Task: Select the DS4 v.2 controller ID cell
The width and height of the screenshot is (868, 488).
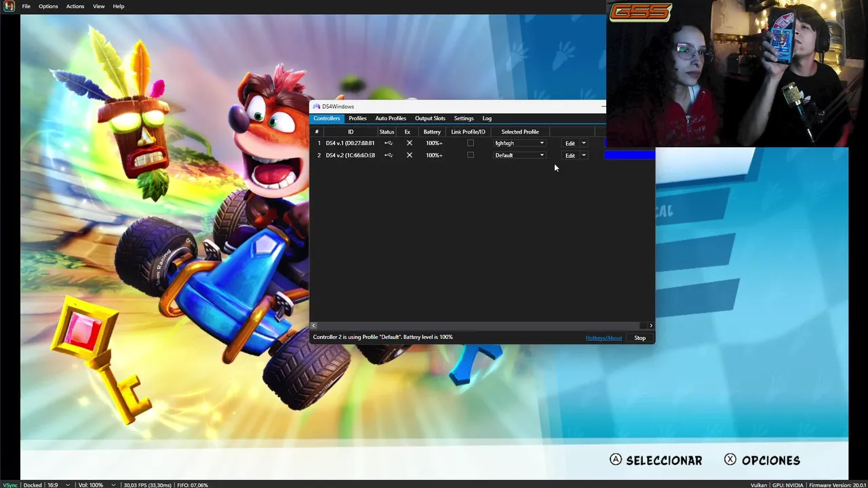Action: pos(350,155)
